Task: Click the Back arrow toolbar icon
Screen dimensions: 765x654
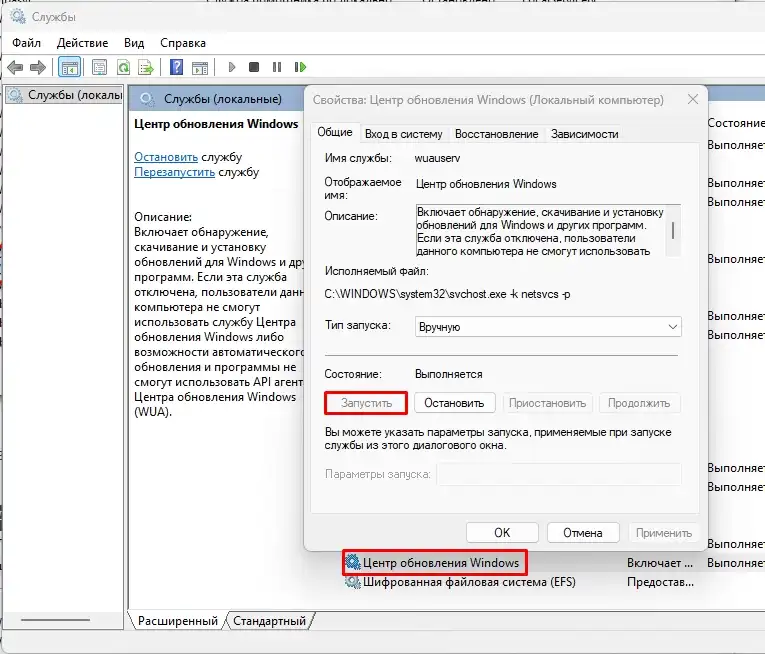Action: pyautogui.click(x=15, y=67)
